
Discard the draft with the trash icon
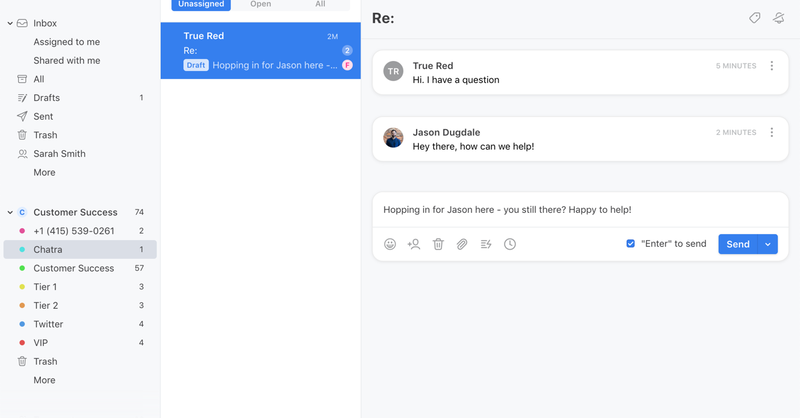coord(438,244)
